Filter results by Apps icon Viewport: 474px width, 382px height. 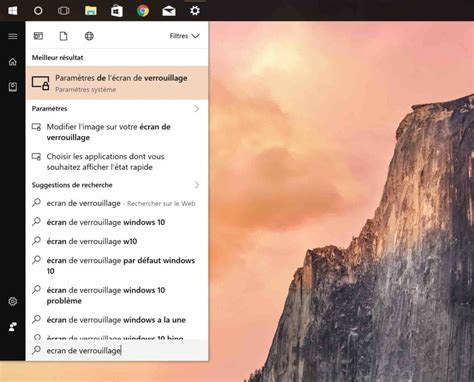[x=38, y=36]
